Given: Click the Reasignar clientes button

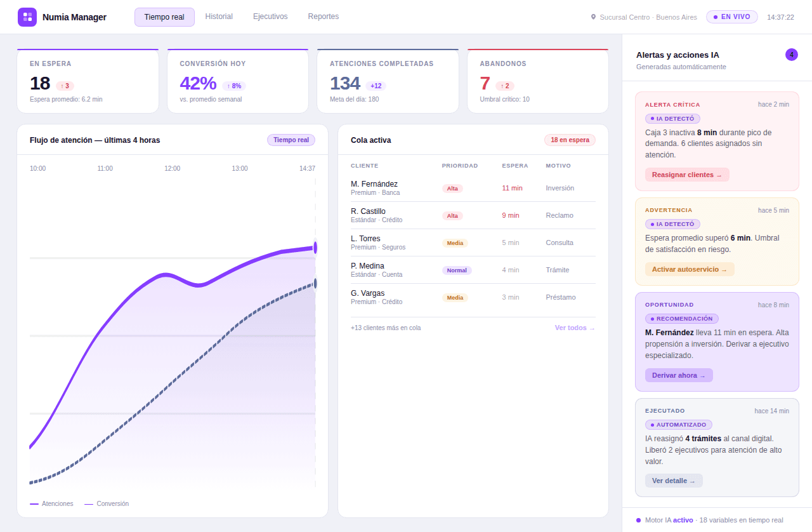Looking at the screenshot, I should tap(687, 174).
